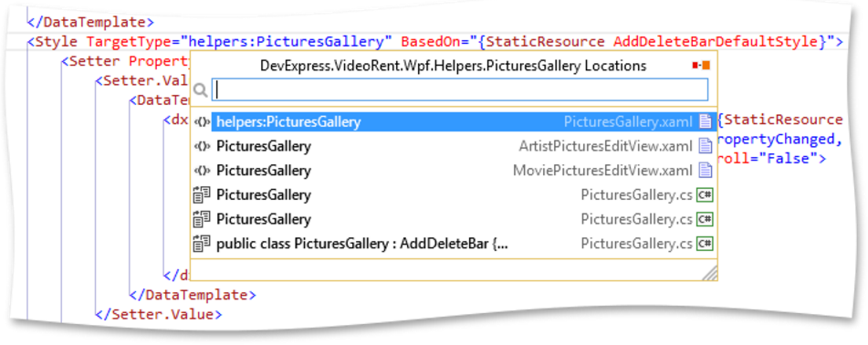Click the locations search input field

pos(459,89)
